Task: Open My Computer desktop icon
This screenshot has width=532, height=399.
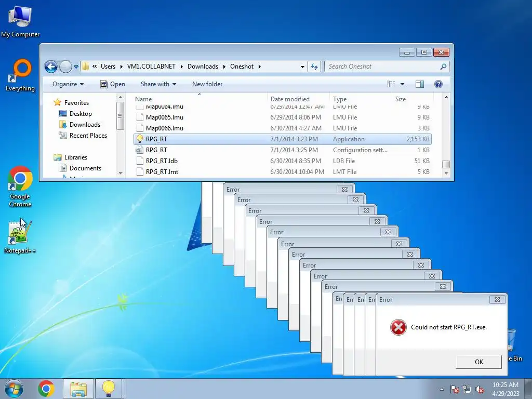Action: (x=20, y=22)
